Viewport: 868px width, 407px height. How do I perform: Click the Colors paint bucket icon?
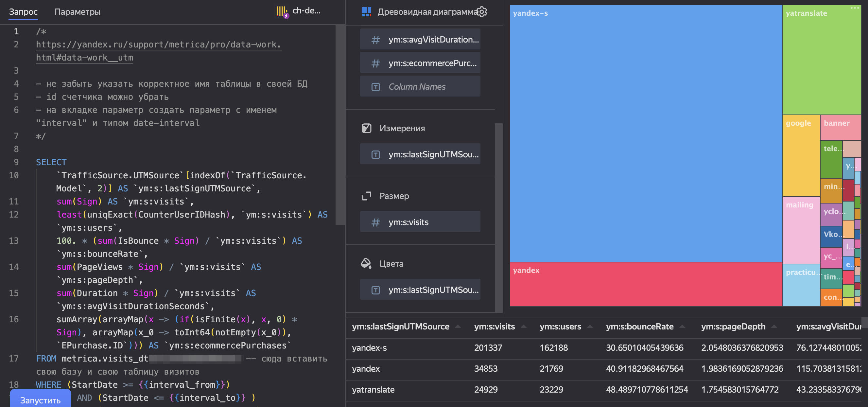click(x=366, y=263)
